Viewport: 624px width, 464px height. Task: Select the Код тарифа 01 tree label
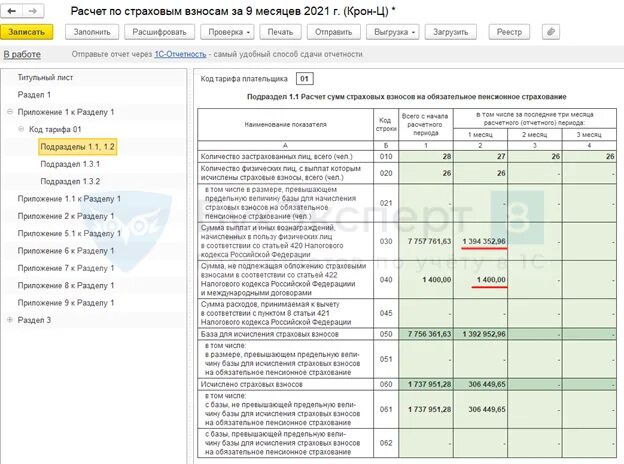[55, 129]
